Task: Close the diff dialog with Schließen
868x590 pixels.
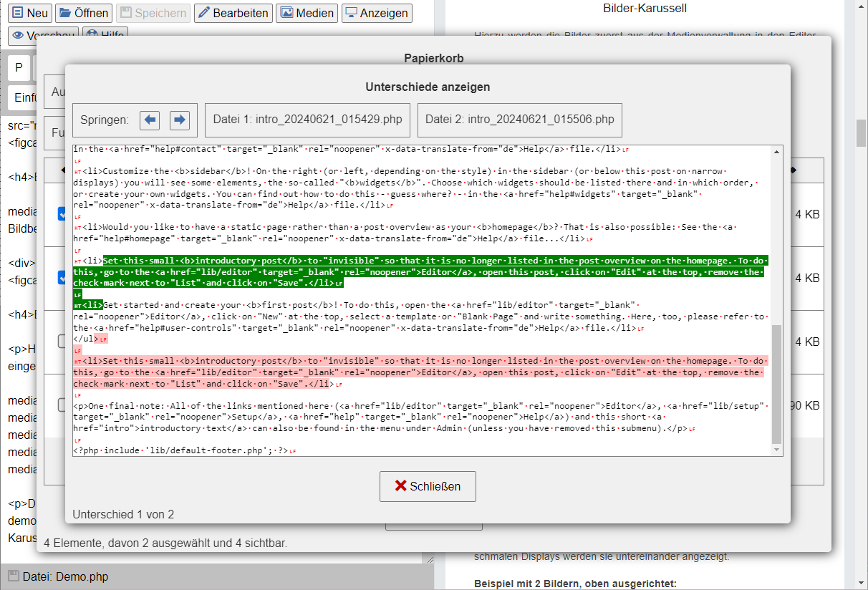Action: (x=428, y=486)
